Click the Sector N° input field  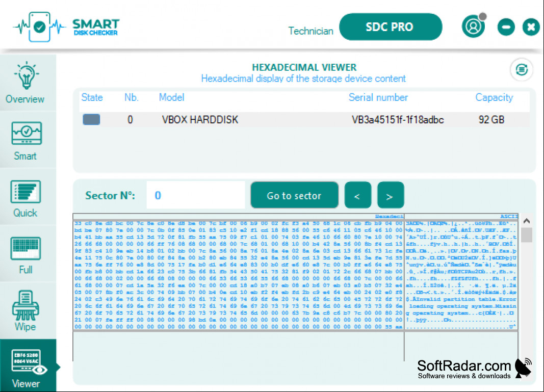point(196,195)
